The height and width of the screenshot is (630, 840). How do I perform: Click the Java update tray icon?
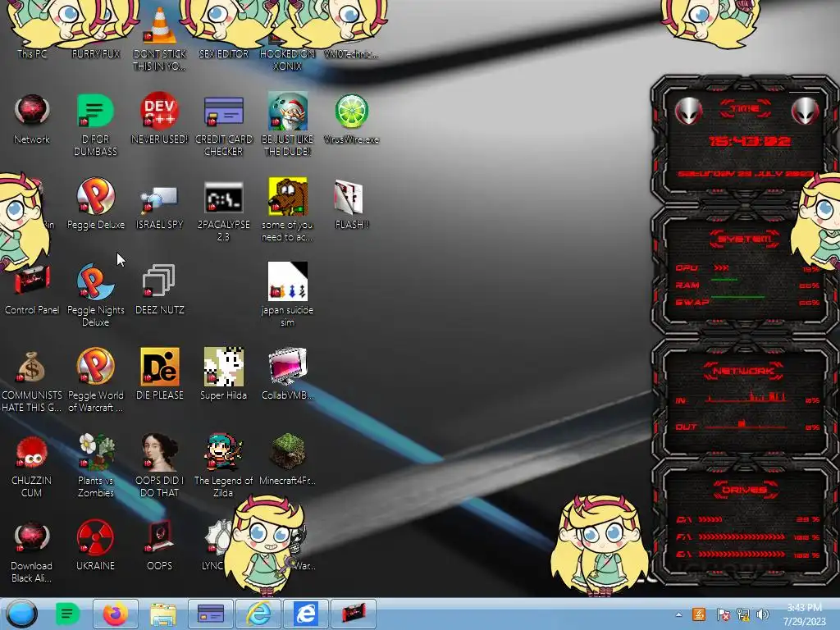point(699,614)
